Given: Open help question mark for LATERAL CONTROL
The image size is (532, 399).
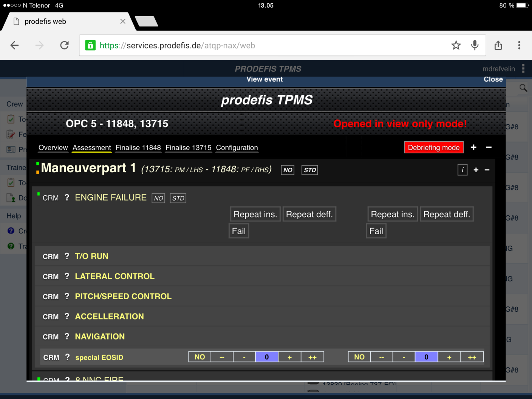Looking at the screenshot, I should [x=67, y=276].
